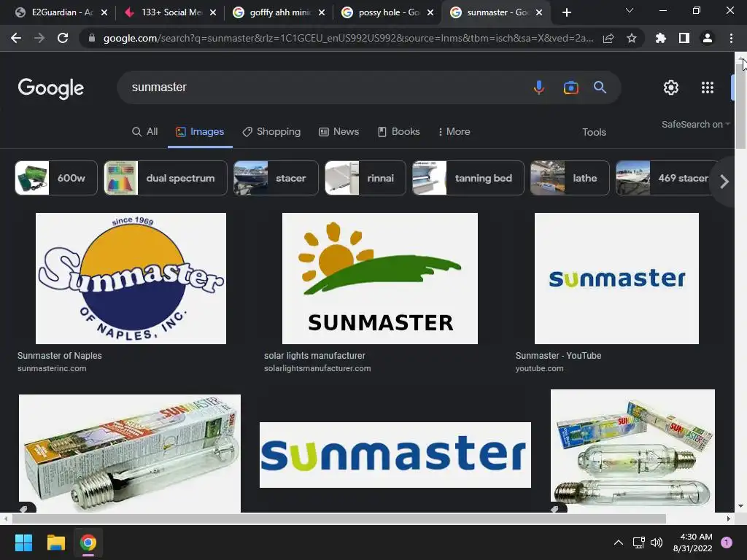Open the Sunmaster YouTube logo image
747x560 pixels.
[x=616, y=278]
